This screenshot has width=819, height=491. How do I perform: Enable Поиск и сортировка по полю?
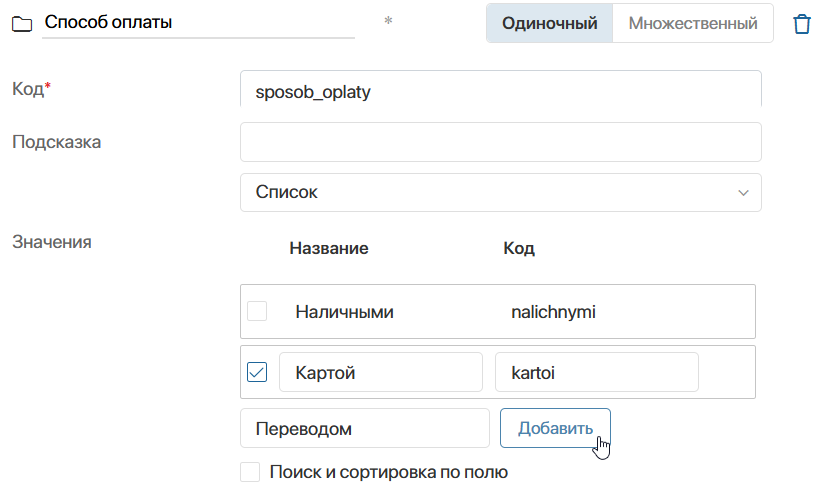pos(250,472)
